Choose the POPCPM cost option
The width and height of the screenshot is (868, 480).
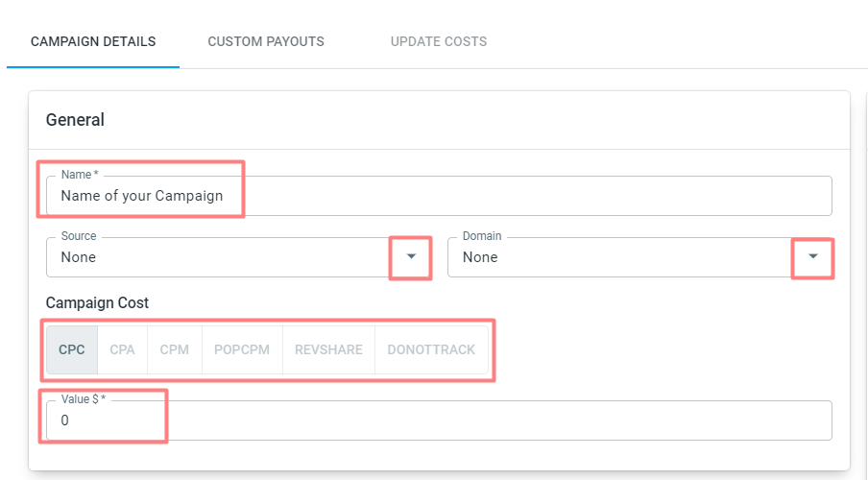(x=242, y=349)
